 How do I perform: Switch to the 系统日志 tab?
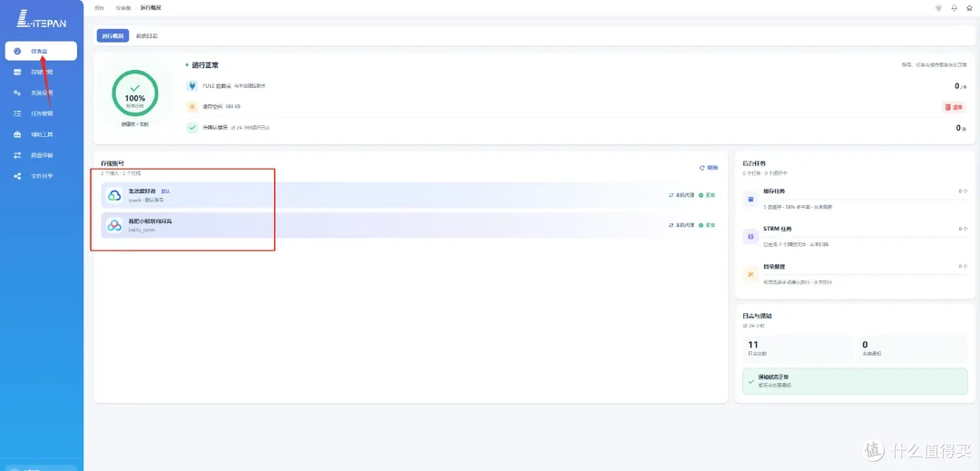coord(147,35)
